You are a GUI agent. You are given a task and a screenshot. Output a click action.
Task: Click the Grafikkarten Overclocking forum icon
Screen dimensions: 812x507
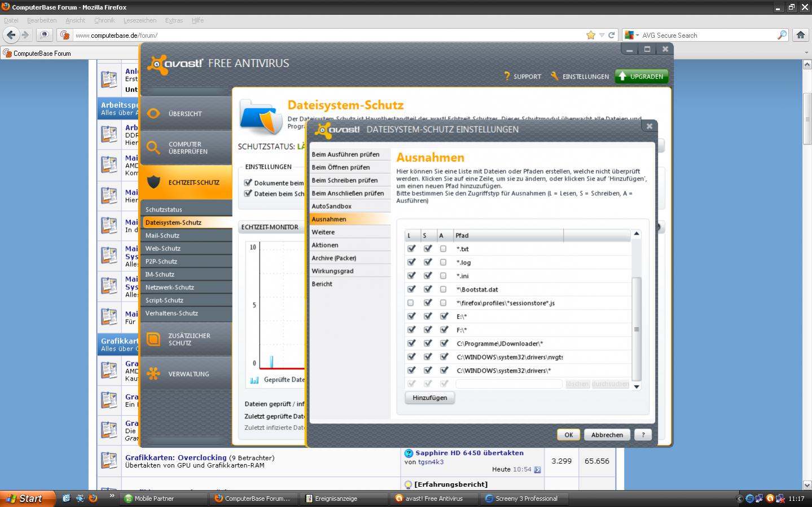(x=109, y=460)
